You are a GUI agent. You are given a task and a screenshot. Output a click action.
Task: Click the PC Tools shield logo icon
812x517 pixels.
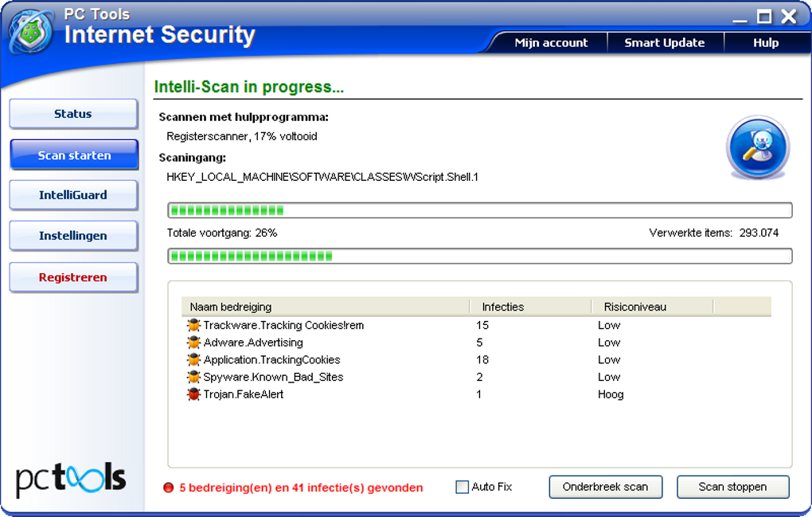pos(31,32)
